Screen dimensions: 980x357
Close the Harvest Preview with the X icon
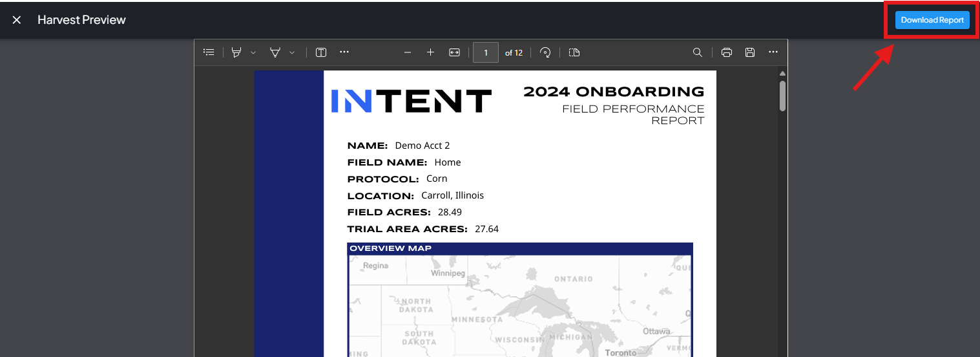pyautogui.click(x=17, y=20)
